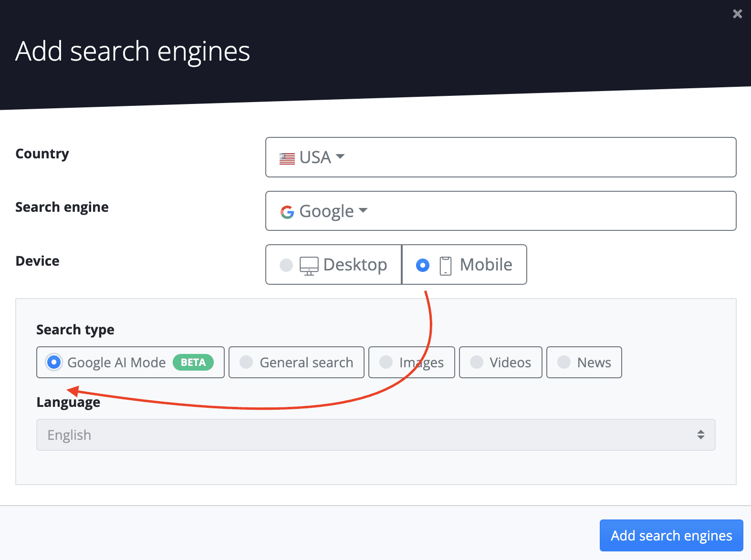Open the Language select showing English

coord(376,435)
